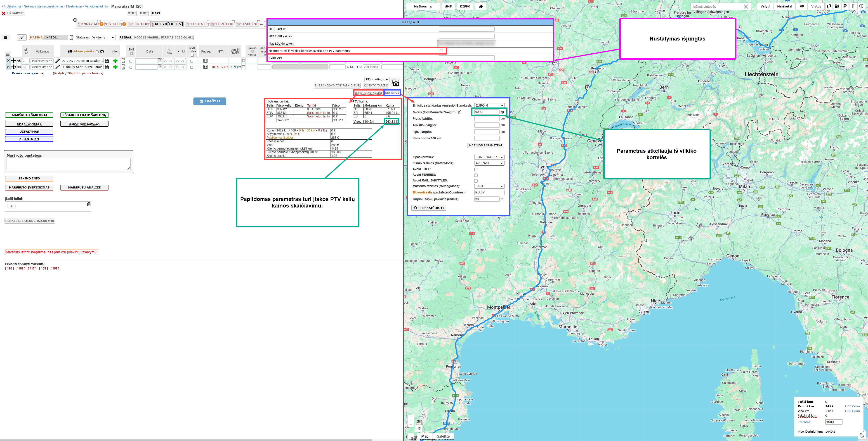
Task: Open the AVERAGE traffic mode dropdown
Action: 489,163
